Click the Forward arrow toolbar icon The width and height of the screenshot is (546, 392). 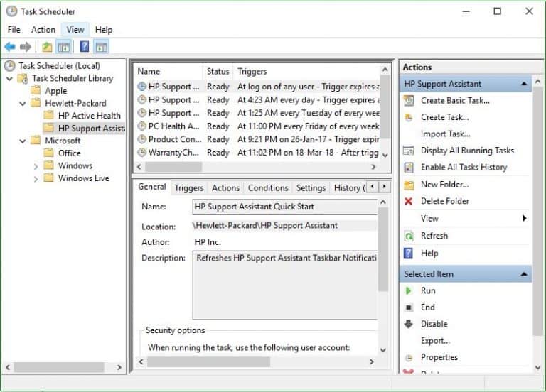click(26, 47)
